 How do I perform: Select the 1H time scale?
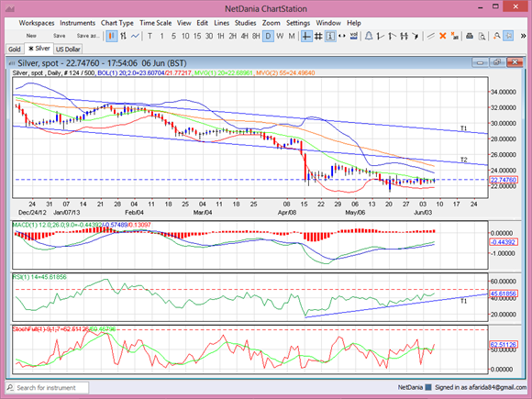click(220, 36)
